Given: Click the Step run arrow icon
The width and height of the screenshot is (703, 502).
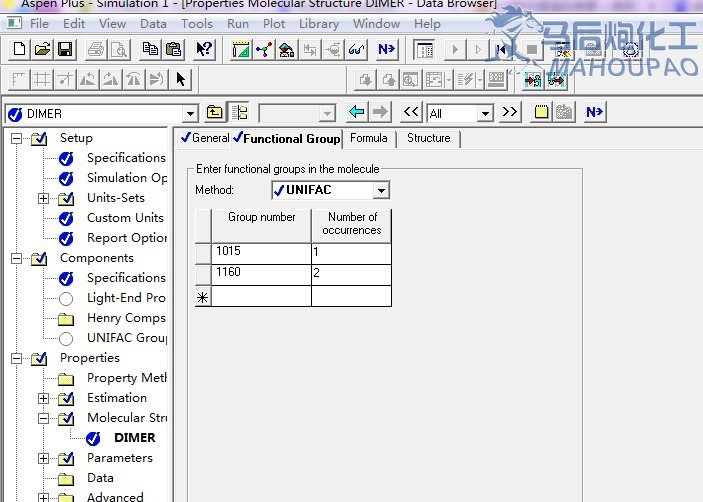Looking at the screenshot, I should tap(478, 49).
